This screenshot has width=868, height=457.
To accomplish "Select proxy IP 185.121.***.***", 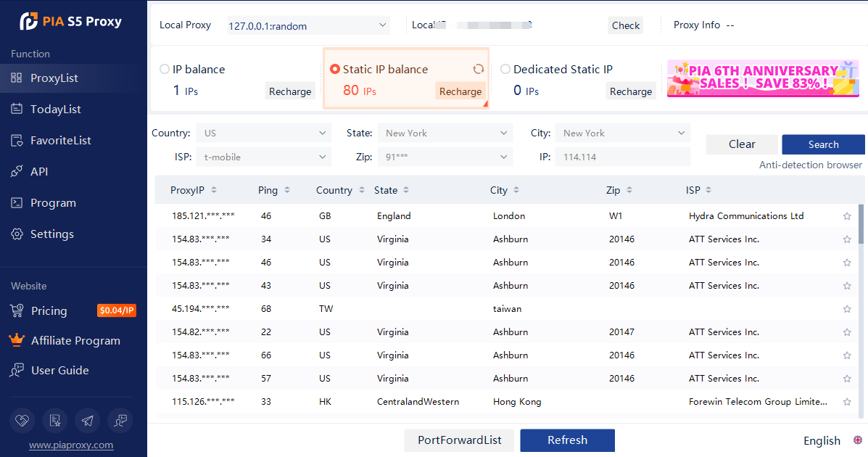I will 203,216.
